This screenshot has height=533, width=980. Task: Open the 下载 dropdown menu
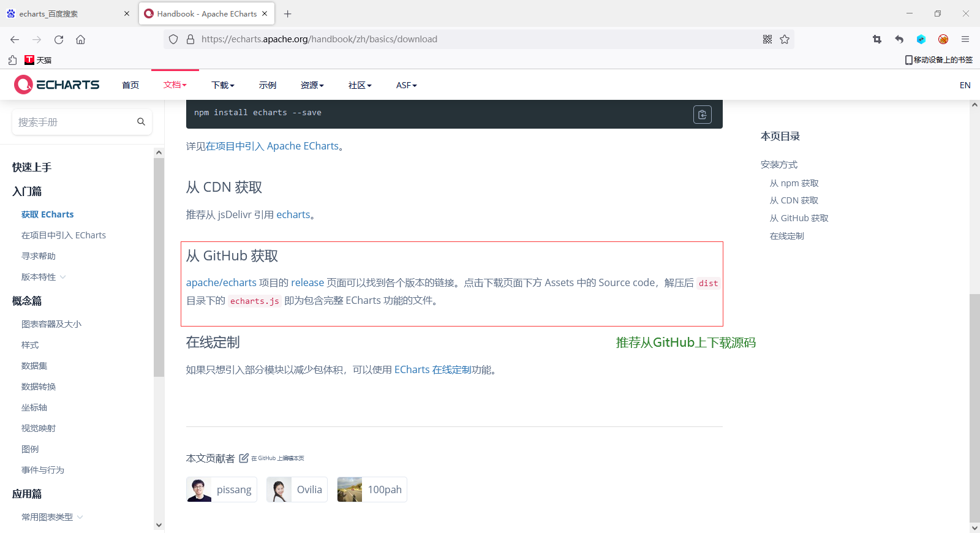[223, 85]
